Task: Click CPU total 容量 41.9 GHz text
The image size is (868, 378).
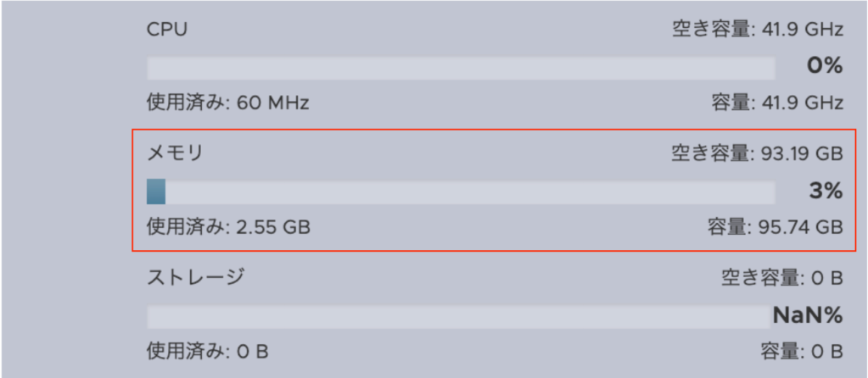Action: click(776, 103)
